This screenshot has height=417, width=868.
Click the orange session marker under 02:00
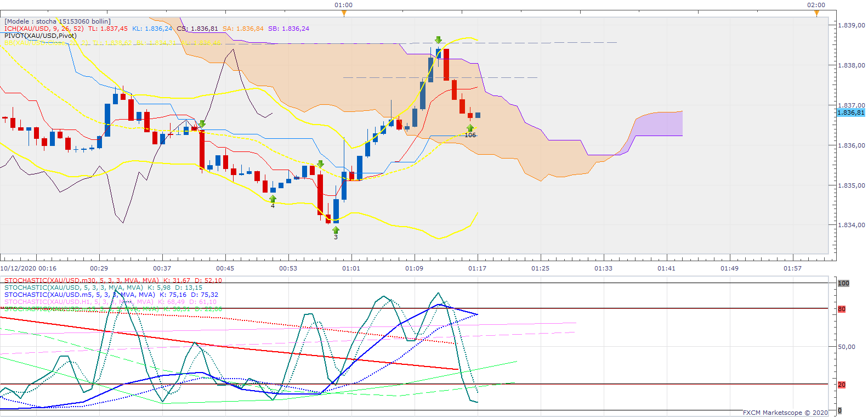coord(816,13)
